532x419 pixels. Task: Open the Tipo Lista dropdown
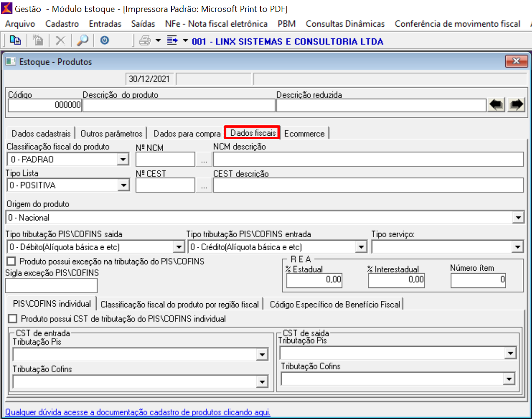coord(123,186)
